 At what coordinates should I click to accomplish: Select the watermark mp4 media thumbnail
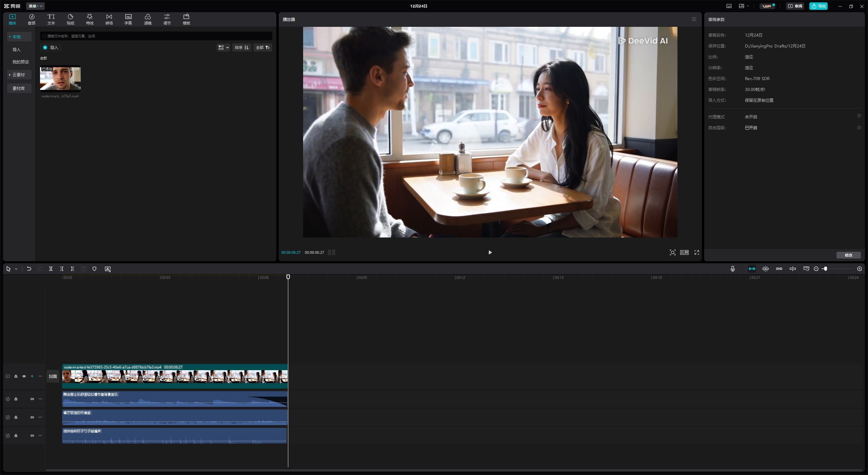60,78
